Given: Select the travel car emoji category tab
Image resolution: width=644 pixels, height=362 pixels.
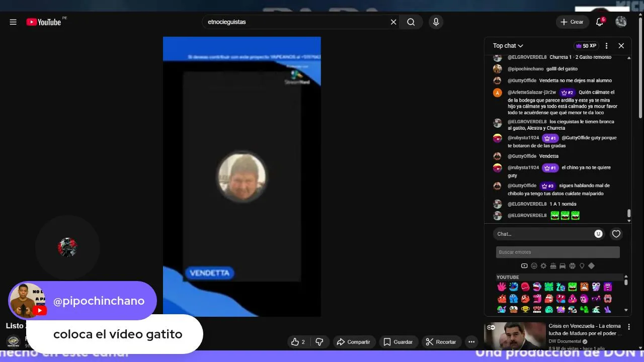Looking at the screenshot, I should point(562,266).
